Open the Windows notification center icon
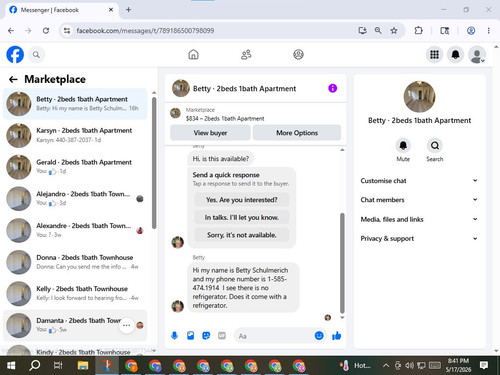Image resolution: width=500 pixels, height=375 pixels. (484, 365)
